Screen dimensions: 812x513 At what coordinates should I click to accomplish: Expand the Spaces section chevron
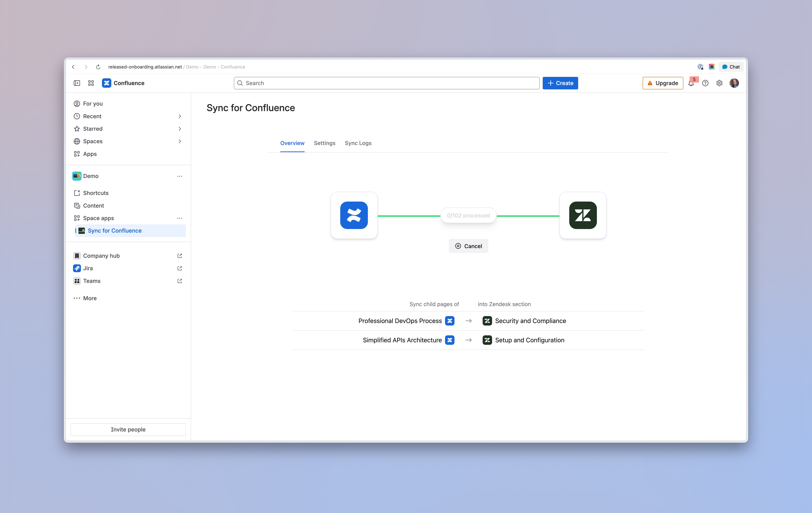point(180,141)
